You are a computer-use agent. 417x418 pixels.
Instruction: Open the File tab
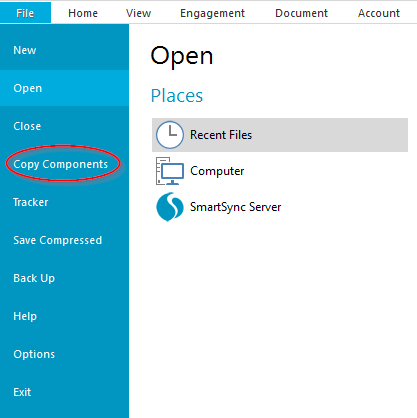25,13
